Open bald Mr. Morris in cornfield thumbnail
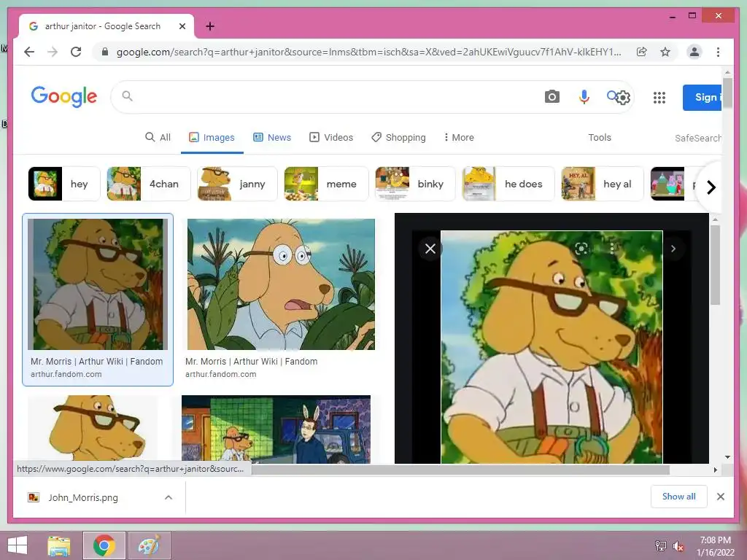 pyautogui.click(x=281, y=284)
